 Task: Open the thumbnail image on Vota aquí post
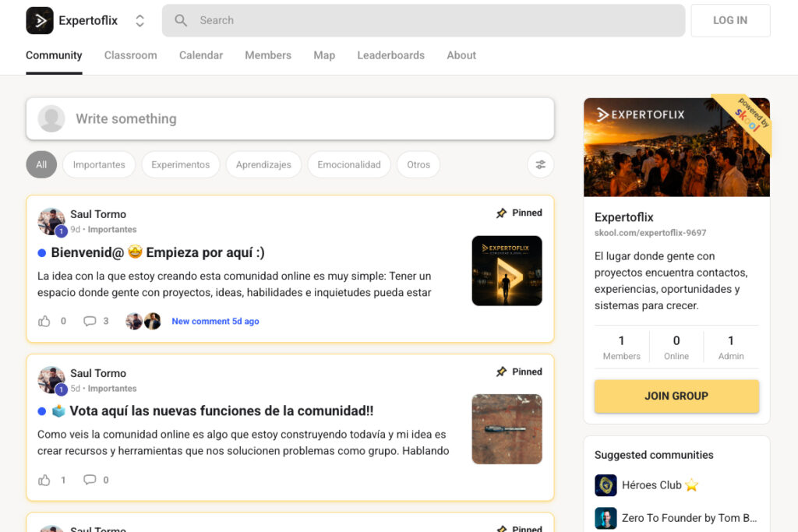[507, 429]
